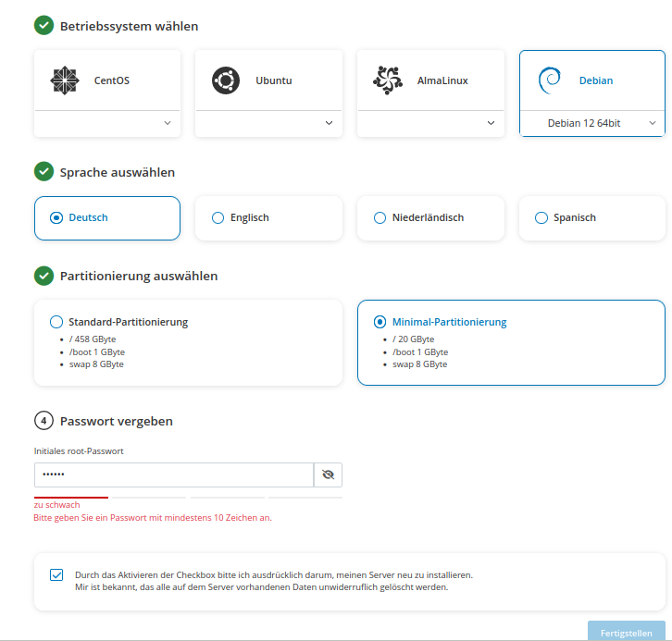Image resolution: width=672 pixels, height=641 pixels.
Task: Toggle password visibility eye icon
Action: [328, 475]
